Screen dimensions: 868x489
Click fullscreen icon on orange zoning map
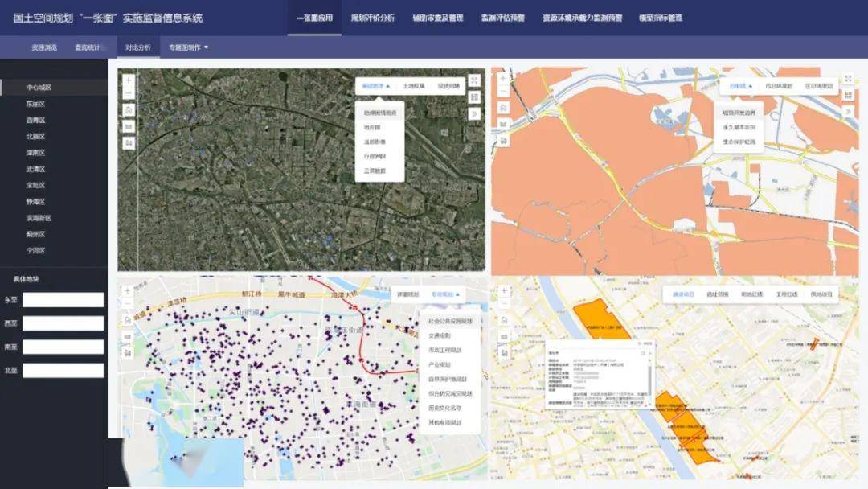[848, 80]
